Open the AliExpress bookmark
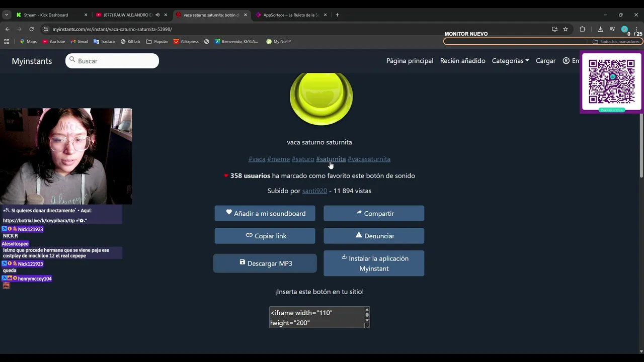The width and height of the screenshot is (644, 362). point(186,42)
